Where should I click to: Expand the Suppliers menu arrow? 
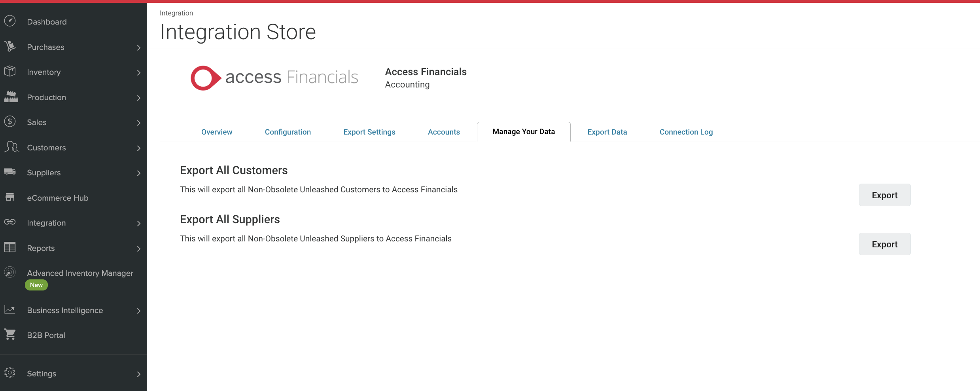138,173
